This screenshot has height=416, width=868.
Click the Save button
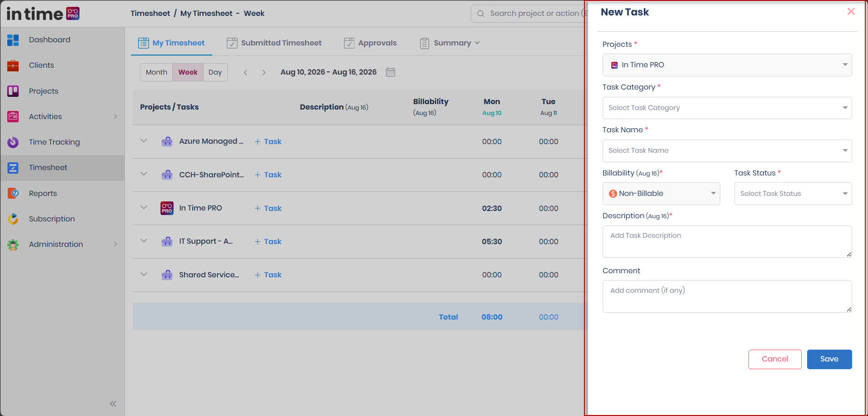[829, 359]
